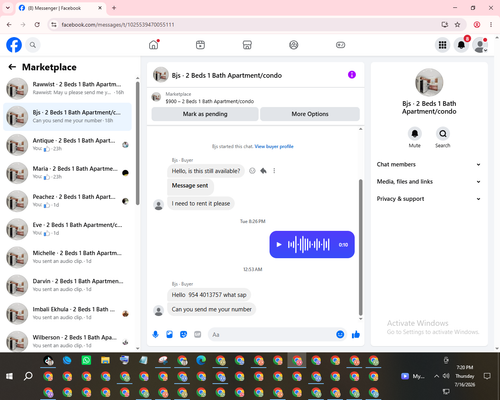Viewport: 500px width, 400px height.
Task: Open Windows taskbar search
Action: point(28,376)
